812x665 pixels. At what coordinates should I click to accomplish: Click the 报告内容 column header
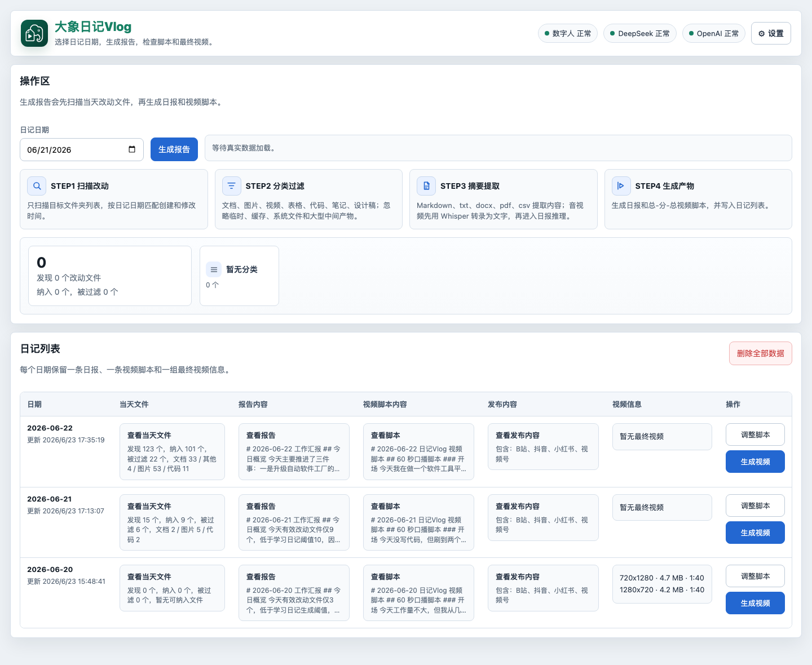click(x=253, y=404)
